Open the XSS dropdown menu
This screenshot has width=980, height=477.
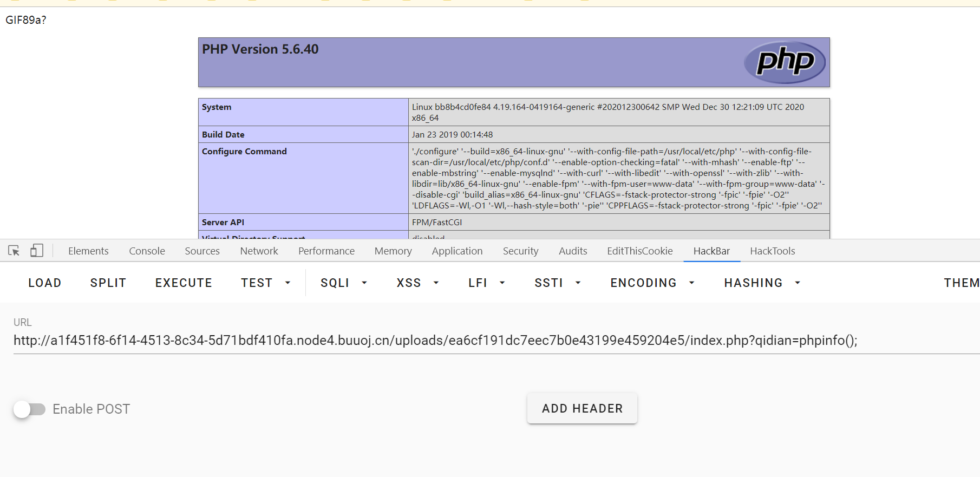pyautogui.click(x=417, y=283)
